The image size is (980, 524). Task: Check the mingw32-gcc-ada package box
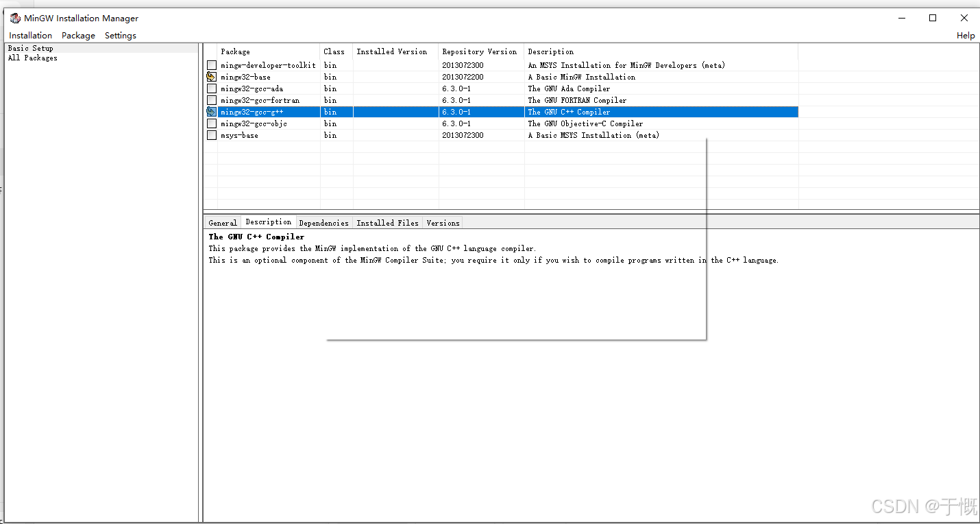tap(212, 88)
